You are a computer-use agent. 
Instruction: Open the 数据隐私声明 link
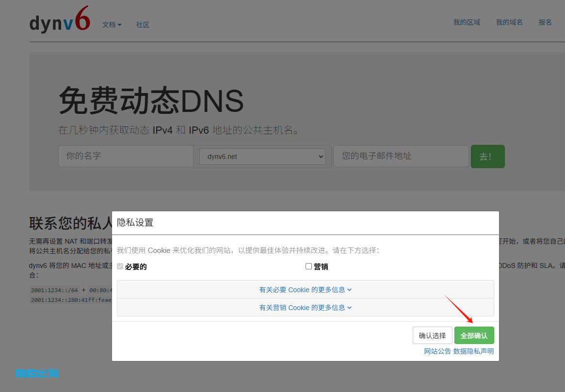coord(473,351)
